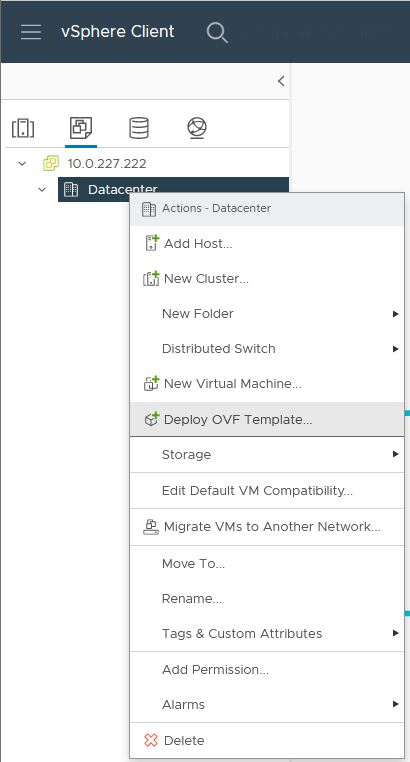410x762 pixels.
Task: Open the New Folder submenu
Action: tap(267, 313)
